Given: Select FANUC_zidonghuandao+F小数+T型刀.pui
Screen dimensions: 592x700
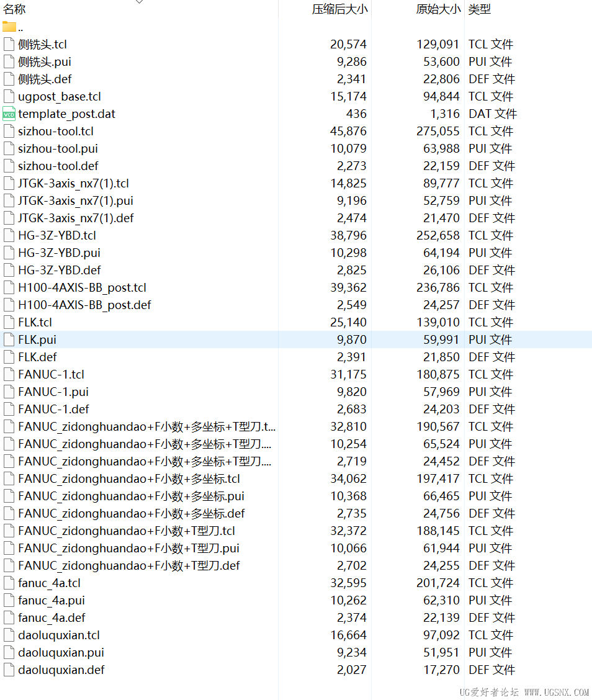Looking at the screenshot, I should click(128, 548).
